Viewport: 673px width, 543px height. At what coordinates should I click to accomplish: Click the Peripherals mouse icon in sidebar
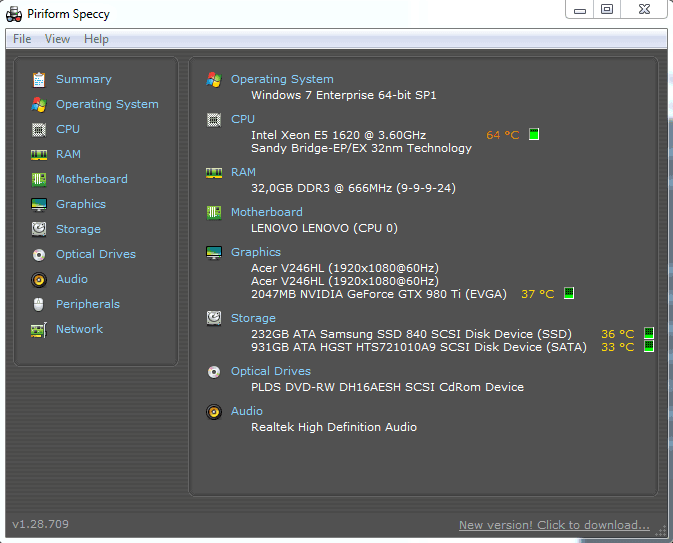coord(39,304)
